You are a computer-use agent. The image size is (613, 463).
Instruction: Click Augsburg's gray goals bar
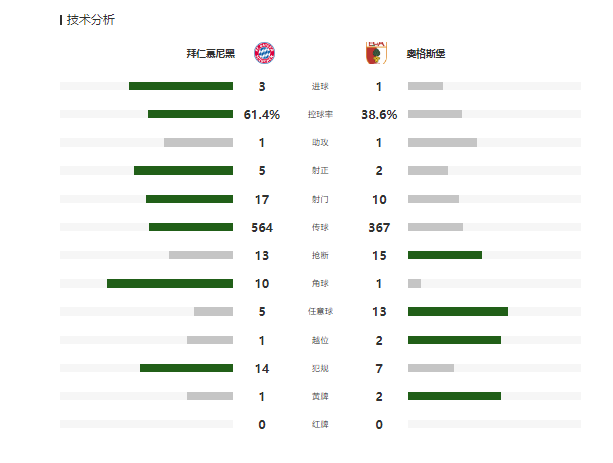[425, 86]
